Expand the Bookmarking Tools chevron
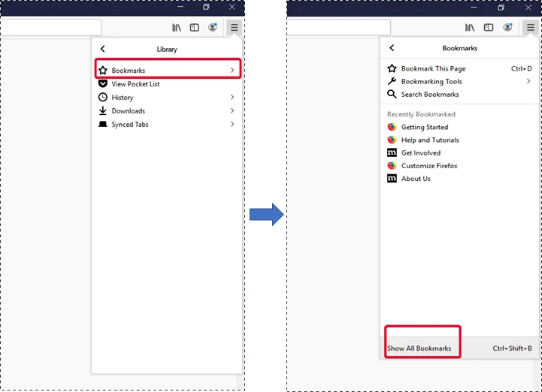The image size is (542, 392). point(528,81)
